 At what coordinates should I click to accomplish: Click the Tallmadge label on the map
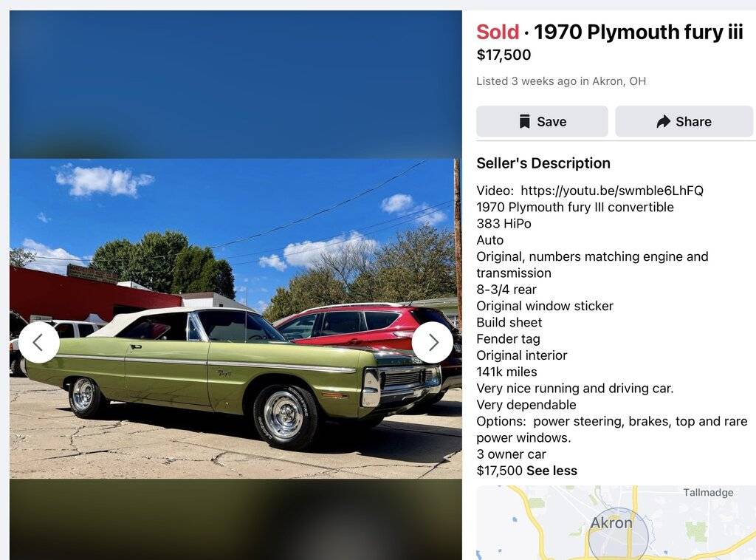coord(708,493)
